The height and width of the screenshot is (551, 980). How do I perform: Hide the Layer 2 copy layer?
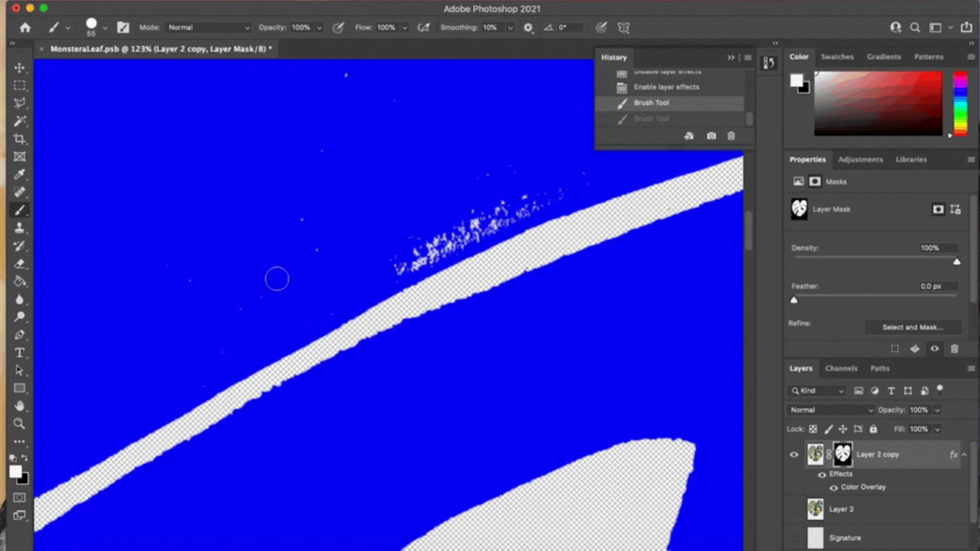(794, 454)
